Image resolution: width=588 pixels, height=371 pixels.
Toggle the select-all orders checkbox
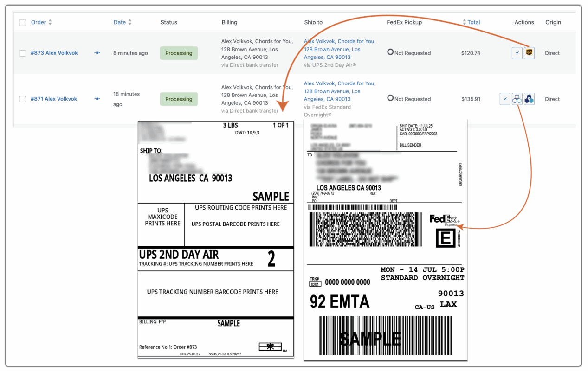(x=22, y=22)
